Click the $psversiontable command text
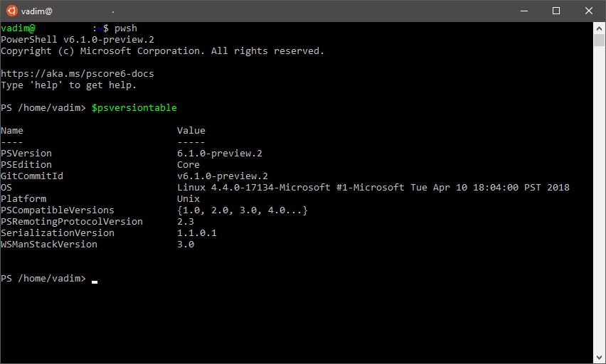This screenshot has width=606, height=364. click(x=134, y=108)
